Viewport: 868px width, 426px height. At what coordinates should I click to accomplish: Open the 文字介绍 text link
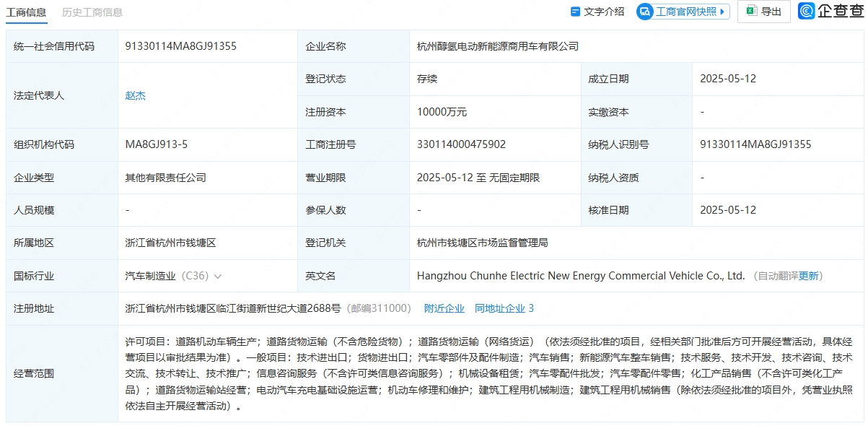pos(604,12)
